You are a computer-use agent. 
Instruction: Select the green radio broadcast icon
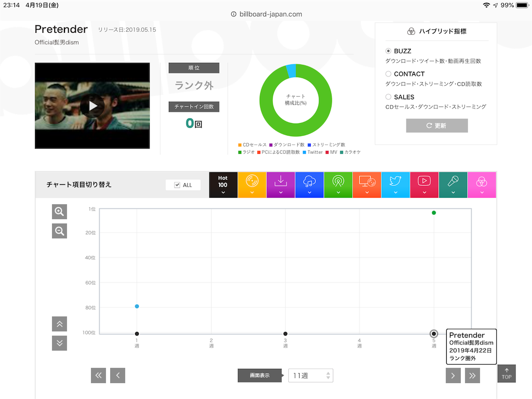[x=338, y=185]
